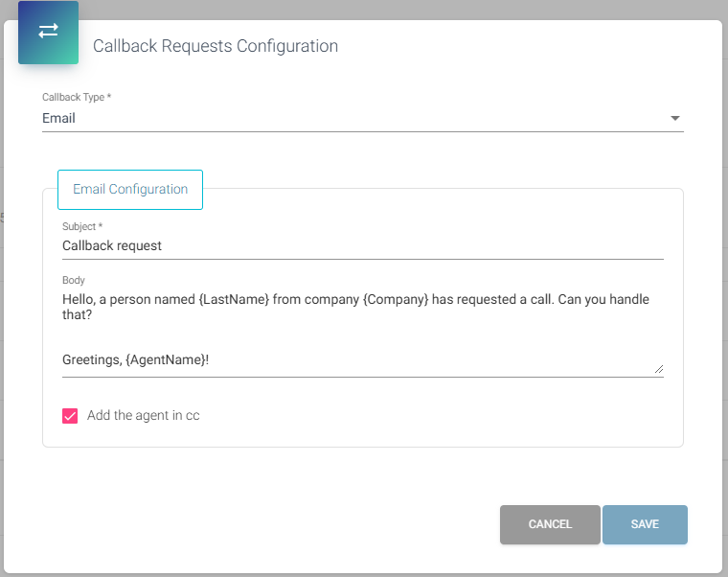Click the {LastName} placeholder in Body
The height and width of the screenshot is (577, 728).
pyautogui.click(x=234, y=300)
